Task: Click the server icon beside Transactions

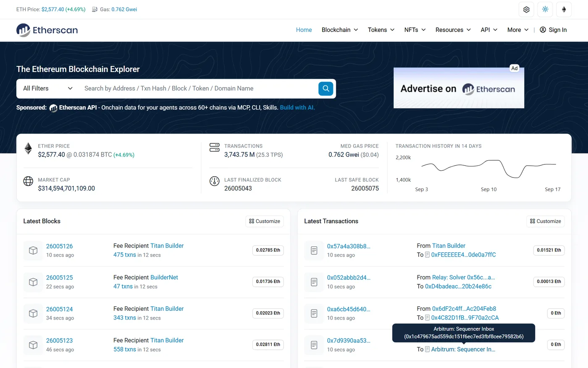Action: point(214,147)
